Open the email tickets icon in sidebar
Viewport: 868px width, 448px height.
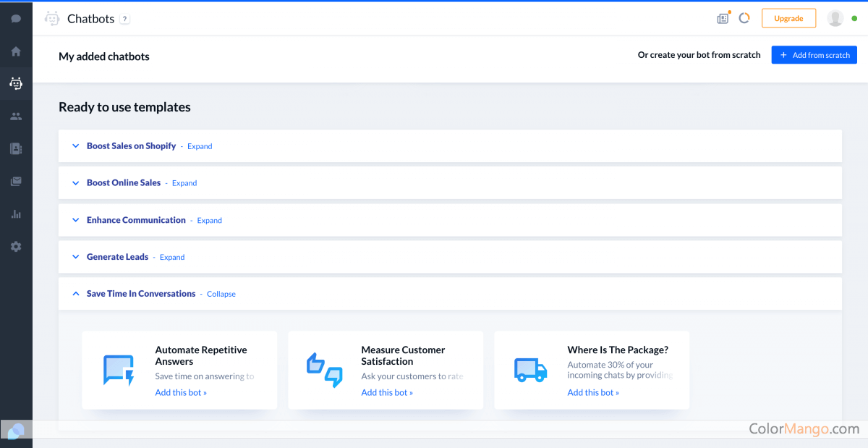click(x=16, y=182)
